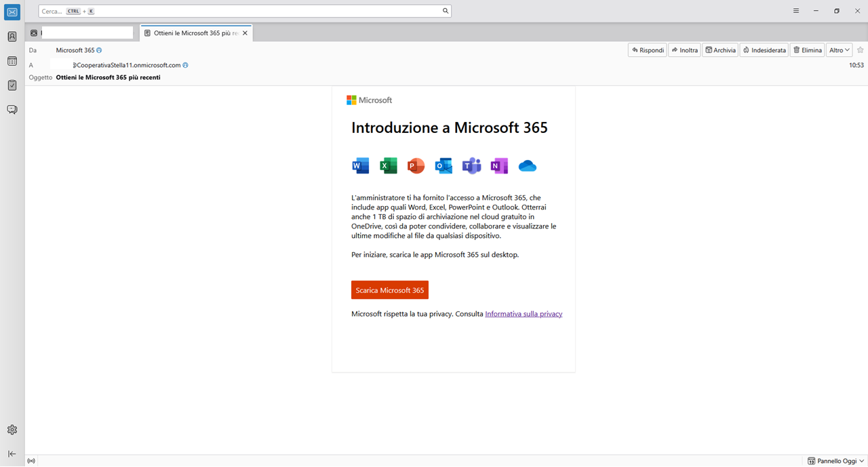The height and width of the screenshot is (467, 868).
Task: Click the Excel app icon in the email
Action: pyautogui.click(x=389, y=165)
